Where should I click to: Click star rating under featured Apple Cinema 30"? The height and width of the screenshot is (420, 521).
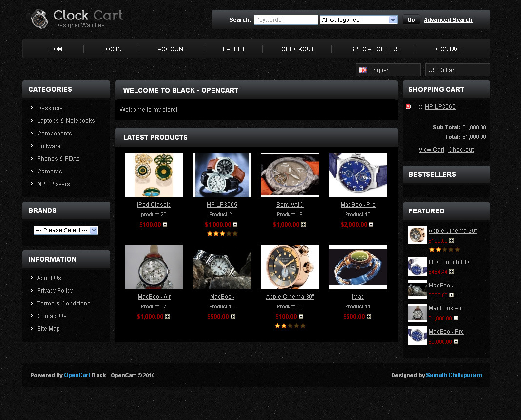point(444,250)
